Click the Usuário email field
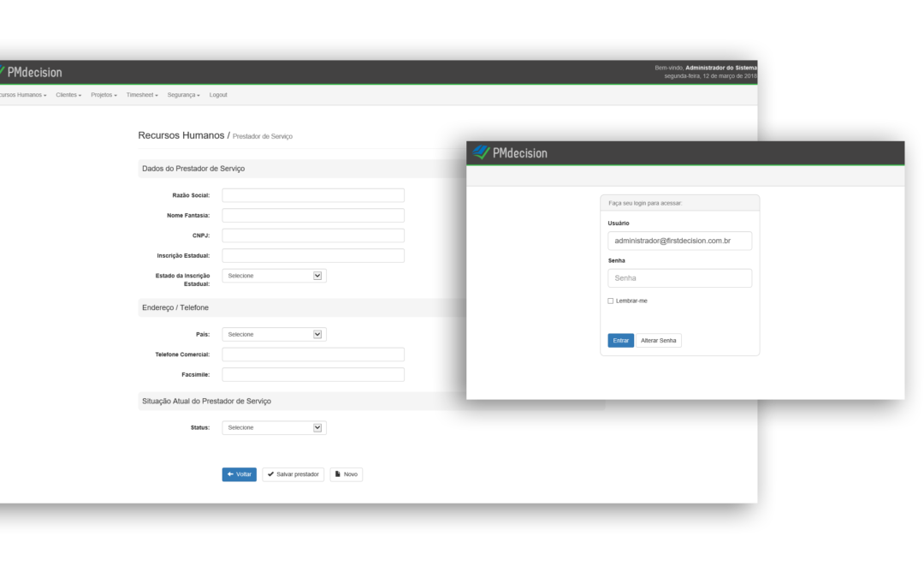 coord(679,241)
